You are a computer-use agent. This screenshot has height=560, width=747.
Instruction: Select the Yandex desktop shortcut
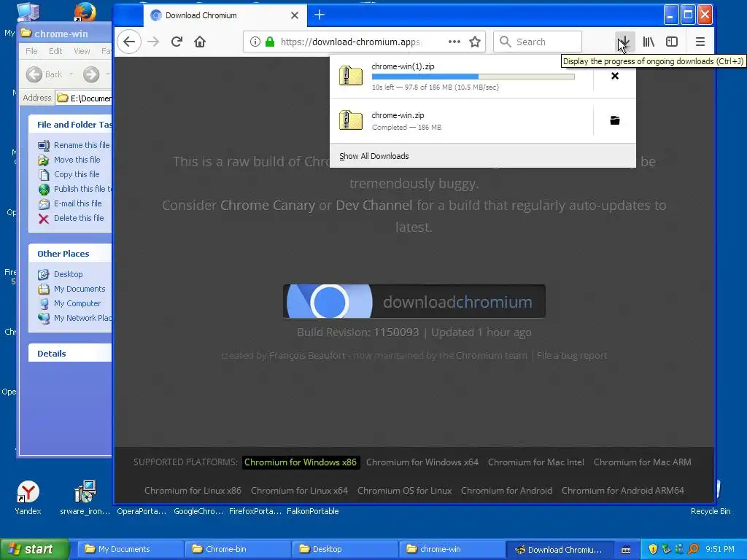28,498
